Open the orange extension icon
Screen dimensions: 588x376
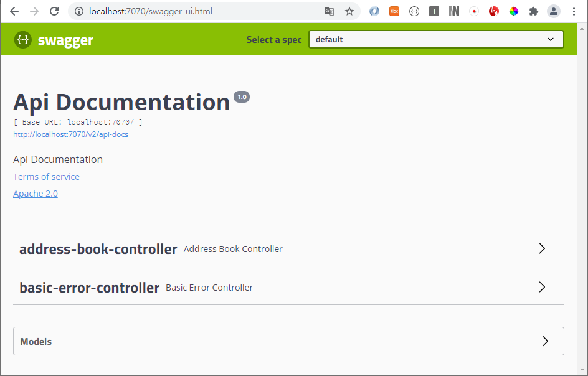click(394, 11)
